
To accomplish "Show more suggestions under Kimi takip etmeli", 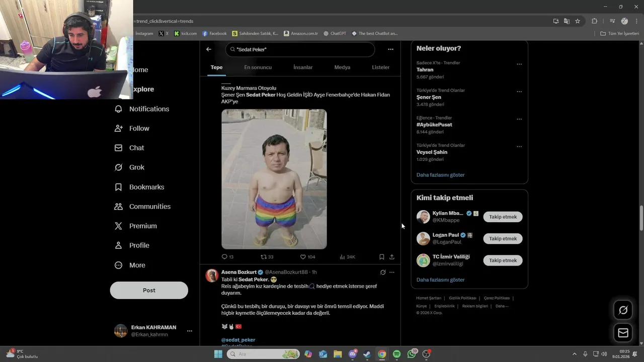I will point(440,280).
